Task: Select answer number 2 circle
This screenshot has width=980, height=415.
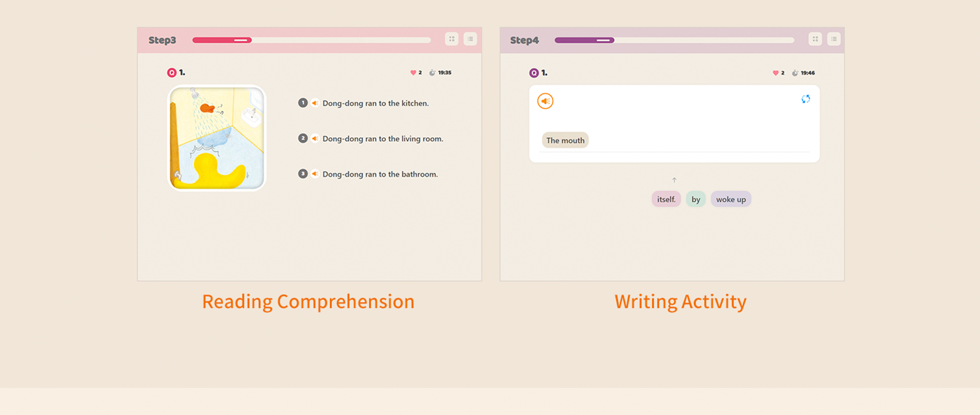Action: (x=302, y=139)
